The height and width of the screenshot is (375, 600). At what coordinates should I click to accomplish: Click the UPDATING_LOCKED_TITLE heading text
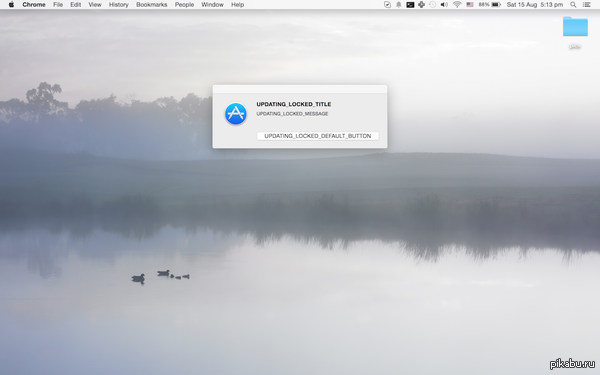[x=294, y=104]
